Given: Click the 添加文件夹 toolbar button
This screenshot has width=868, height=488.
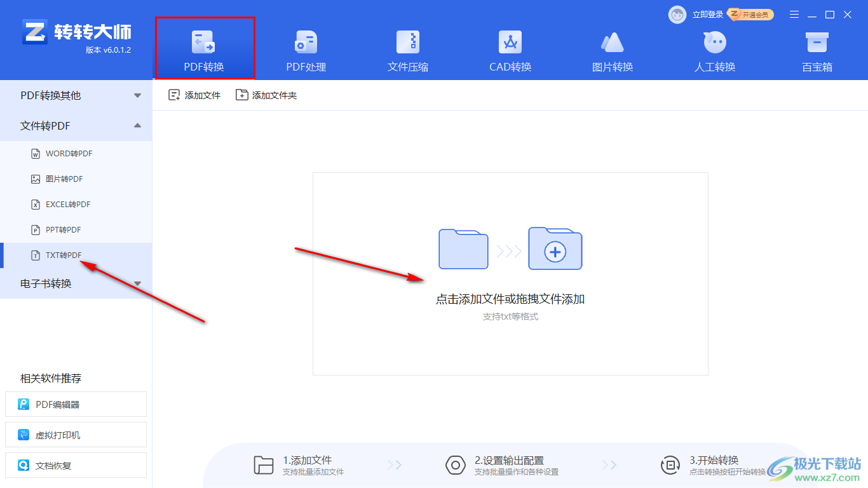Looking at the screenshot, I should (266, 95).
